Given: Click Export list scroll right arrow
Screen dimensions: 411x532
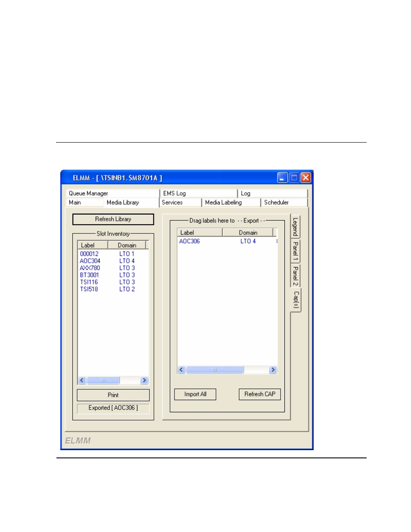Looking at the screenshot, I should coord(273,370).
